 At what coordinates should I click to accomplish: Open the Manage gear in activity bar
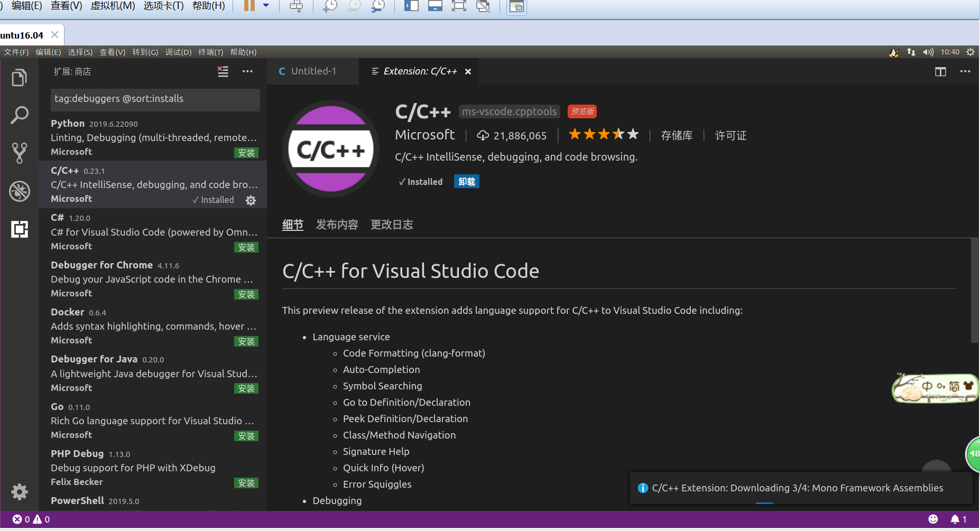(20, 492)
